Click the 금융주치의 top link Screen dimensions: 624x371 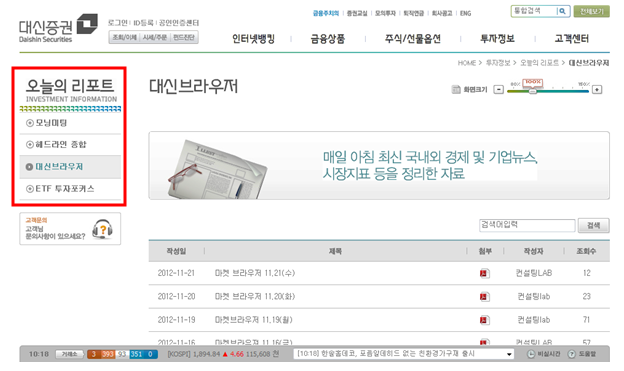coord(326,13)
